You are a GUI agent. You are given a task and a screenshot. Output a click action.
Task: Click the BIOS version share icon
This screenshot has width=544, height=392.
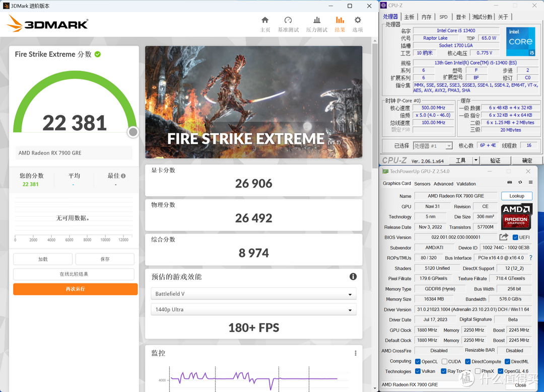[504, 237]
